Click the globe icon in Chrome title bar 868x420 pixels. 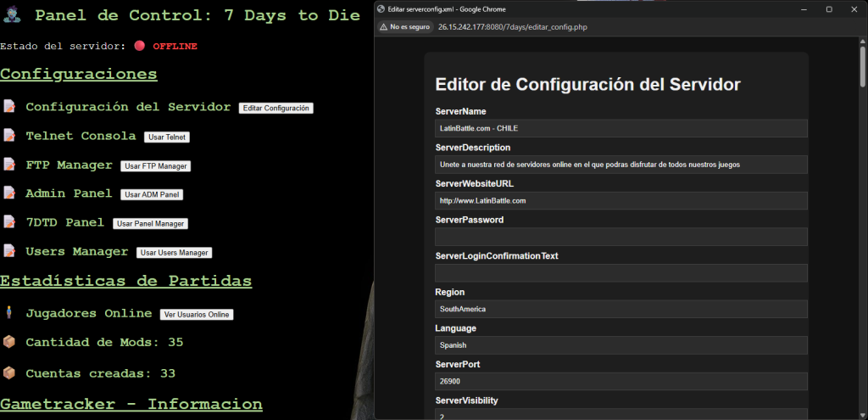(x=381, y=8)
